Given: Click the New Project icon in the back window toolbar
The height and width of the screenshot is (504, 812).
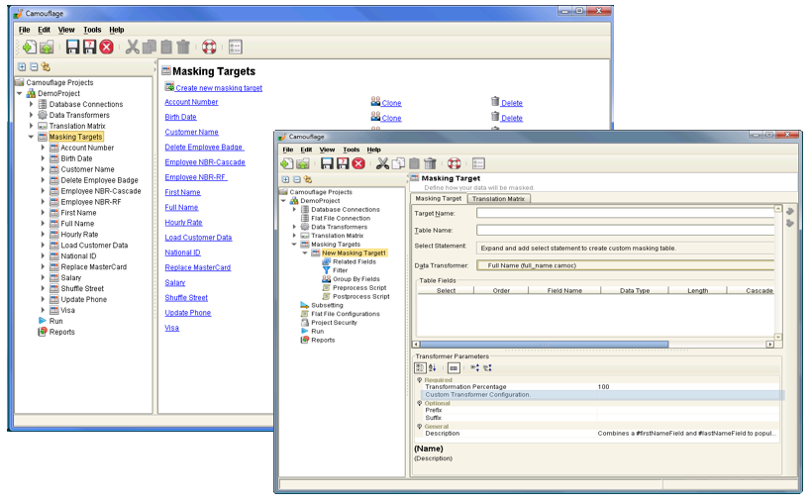Looking at the screenshot, I should pyautogui.click(x=29, y=48).
